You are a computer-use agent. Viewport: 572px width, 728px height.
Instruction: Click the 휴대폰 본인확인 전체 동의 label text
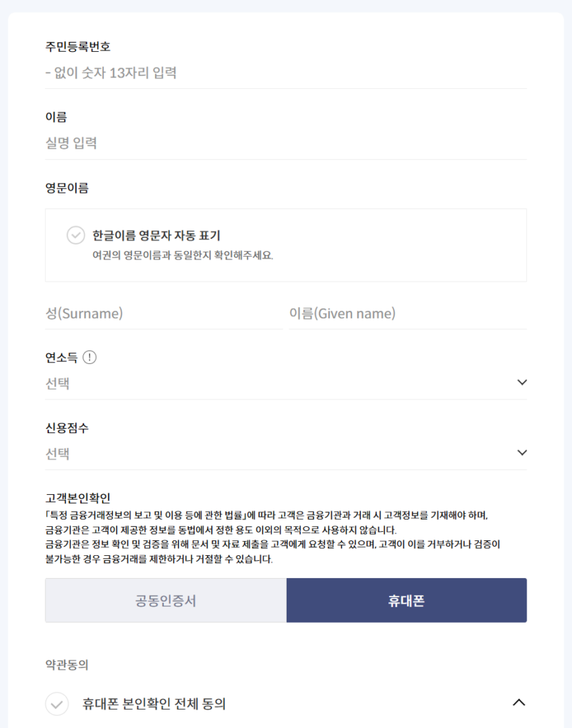coord(154,704)
